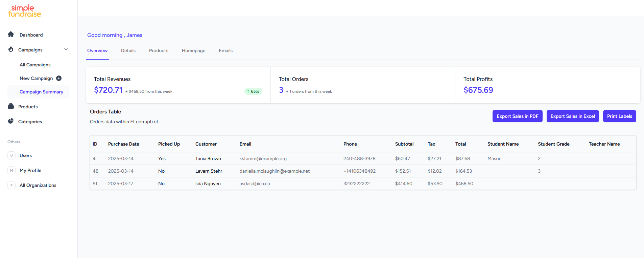
Task: Click the Print Labels button
Action: (x=619, y=116)
